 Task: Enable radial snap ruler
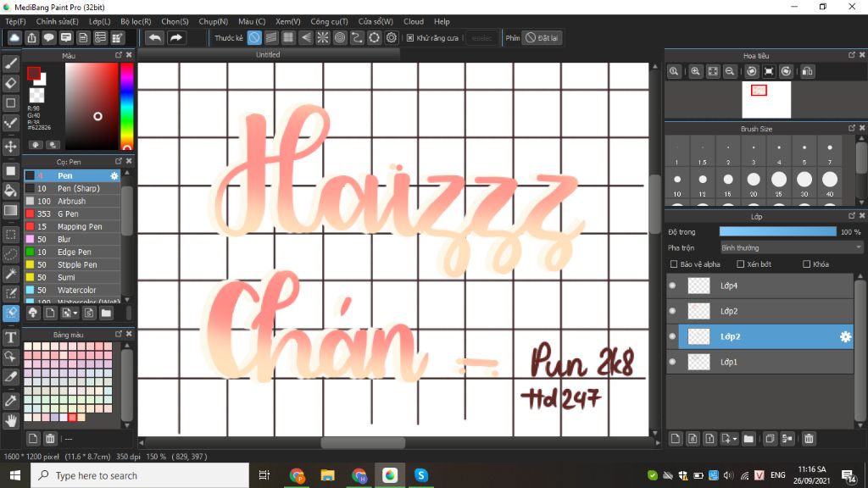[x=323, y=37]
